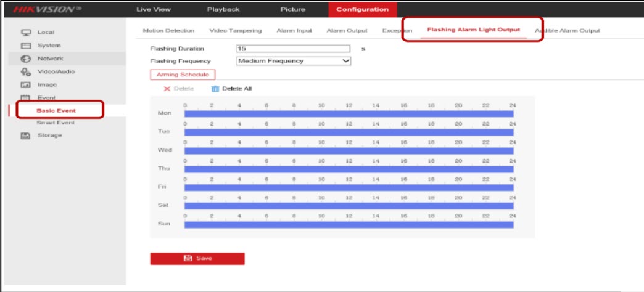Click the trash icon beside Delete All
644x292 pixels.
pyautogui.click(x=216, y=89)
